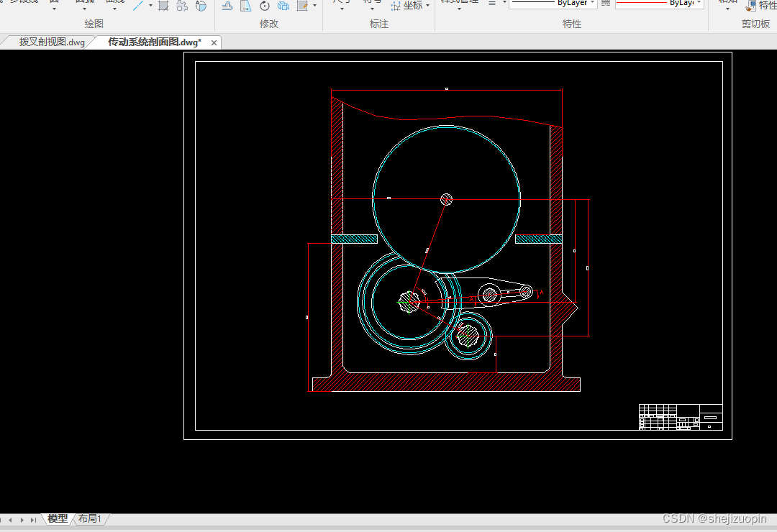777x532 pixels.
Task: Switch to the 布局1 layout tab
Action: [90, 518]
